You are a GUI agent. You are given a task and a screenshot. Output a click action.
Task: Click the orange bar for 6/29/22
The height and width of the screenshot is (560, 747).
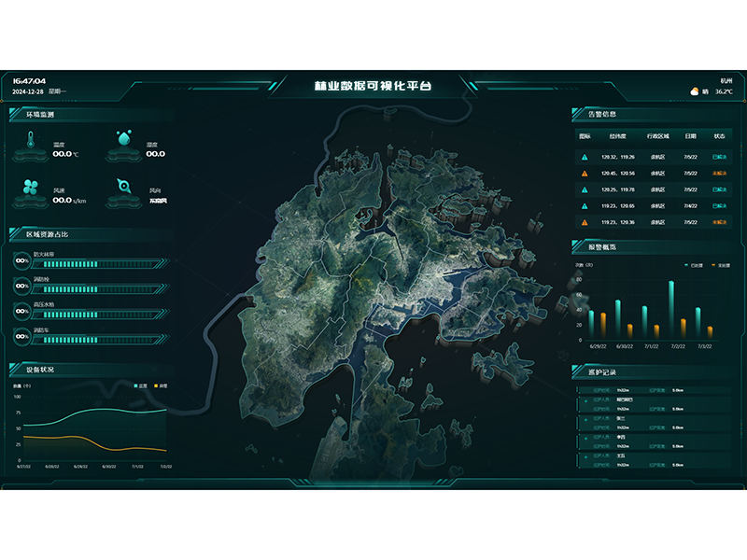[x=603, y=326]
